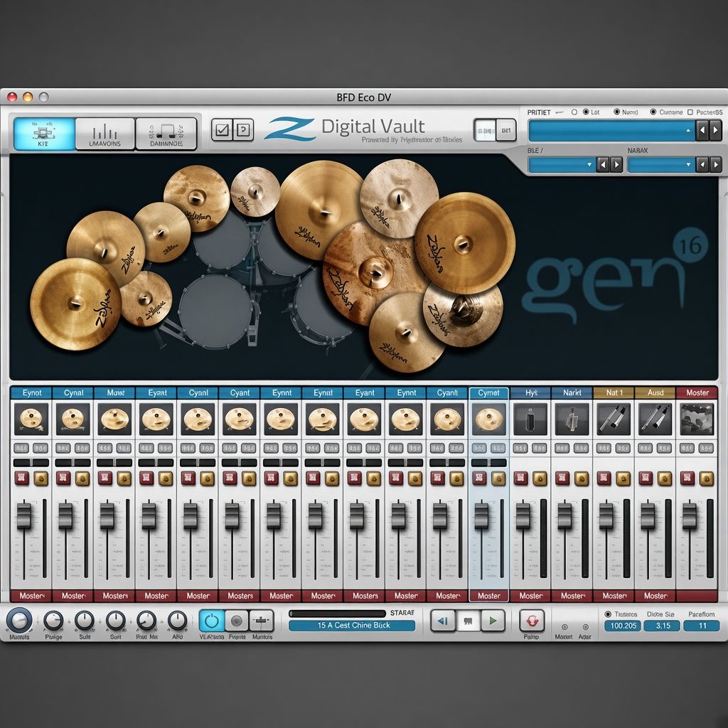Open the Moster channel drum kit thumbnail

click(x=697, y=419)
